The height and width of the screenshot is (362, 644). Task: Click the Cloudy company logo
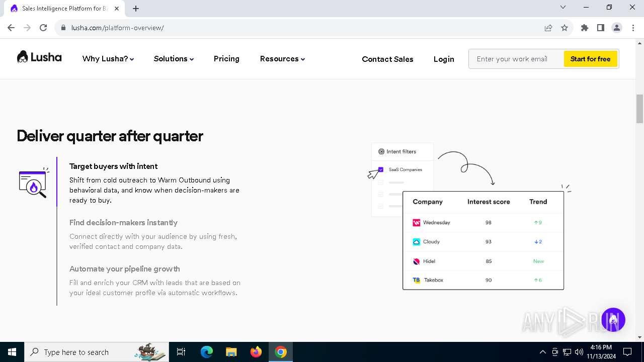(417, 242)
